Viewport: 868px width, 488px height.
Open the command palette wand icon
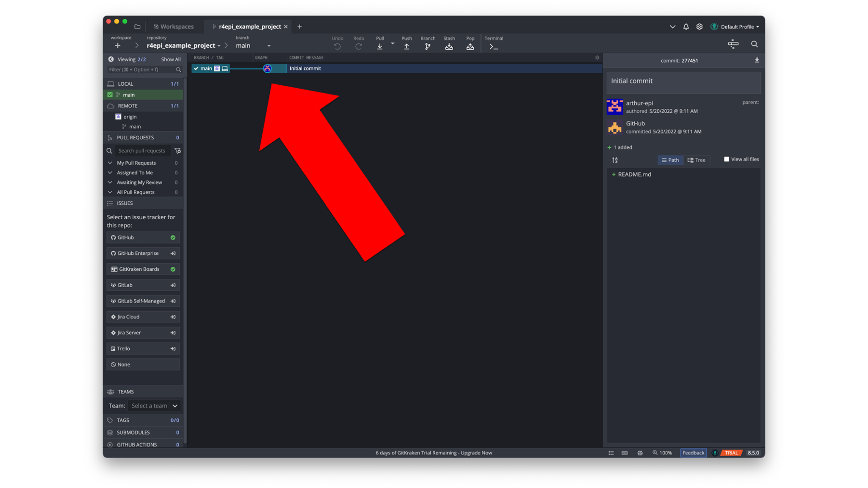click(x=733, y=44)
